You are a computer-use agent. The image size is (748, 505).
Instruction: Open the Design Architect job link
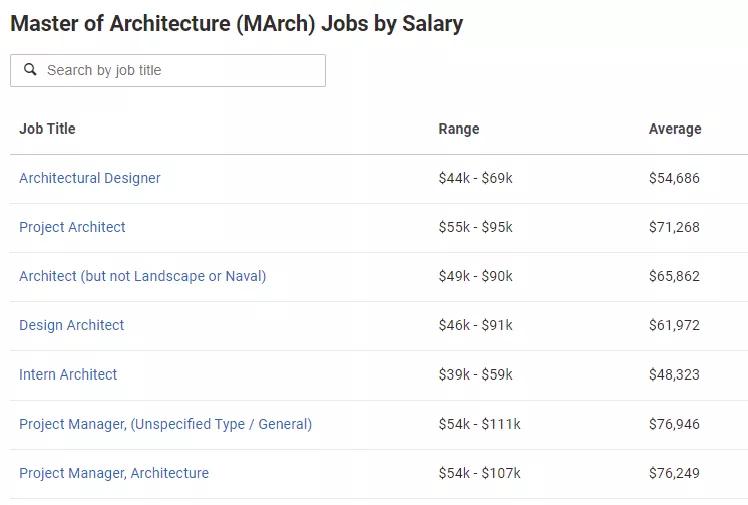click(72, 325)
